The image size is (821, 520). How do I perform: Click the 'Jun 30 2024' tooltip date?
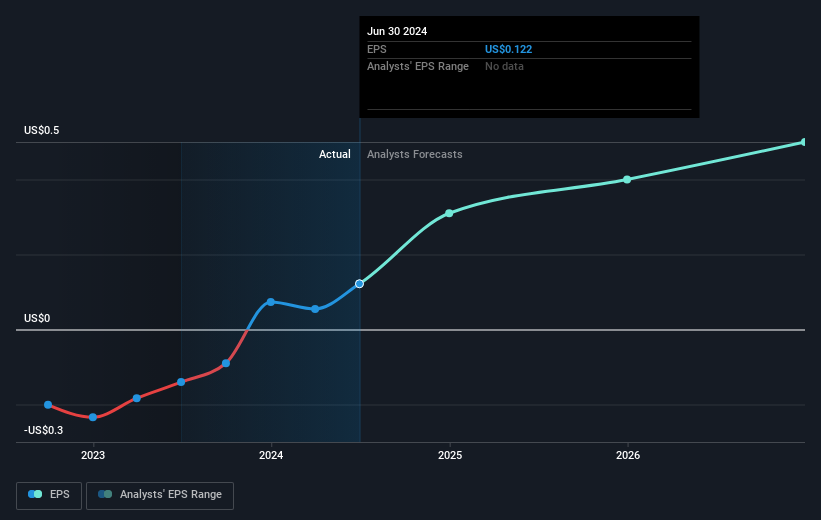[397, 31]
